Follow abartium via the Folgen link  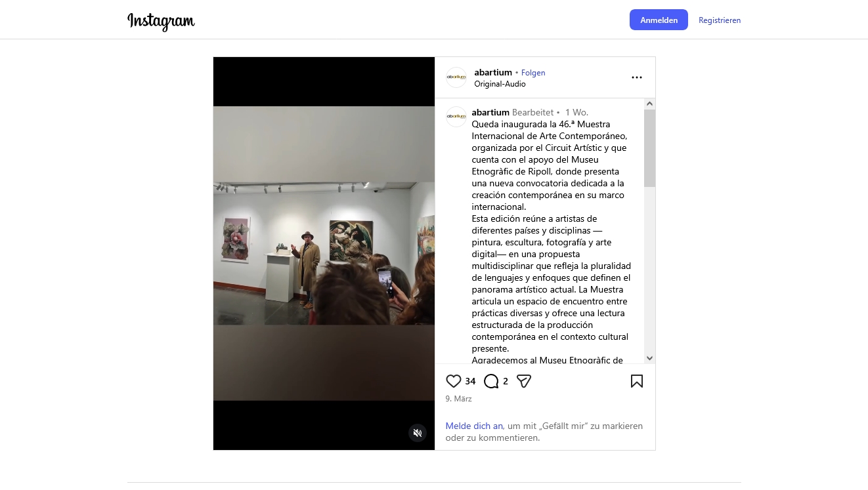[x=533, y=73]
